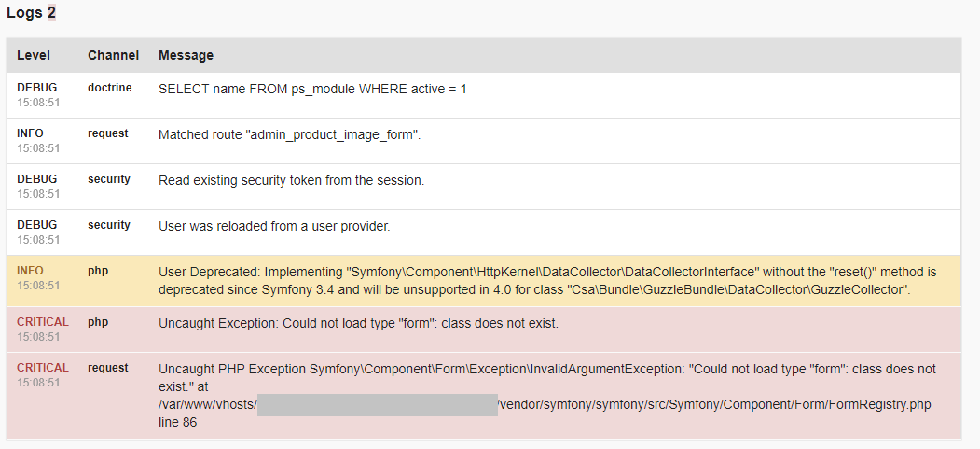Image resolution: width=980 pixels, height=449 pixels.
Task: Click the request channel in the last critical row
Action: (107, 368)
